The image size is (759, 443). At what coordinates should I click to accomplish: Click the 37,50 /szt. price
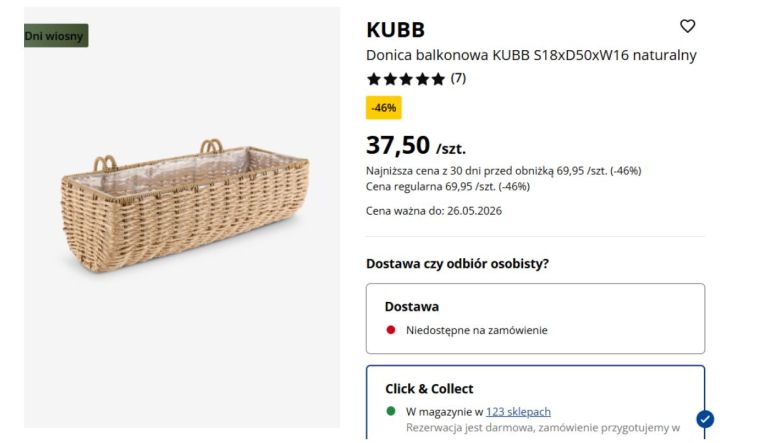tap(416, 145)
